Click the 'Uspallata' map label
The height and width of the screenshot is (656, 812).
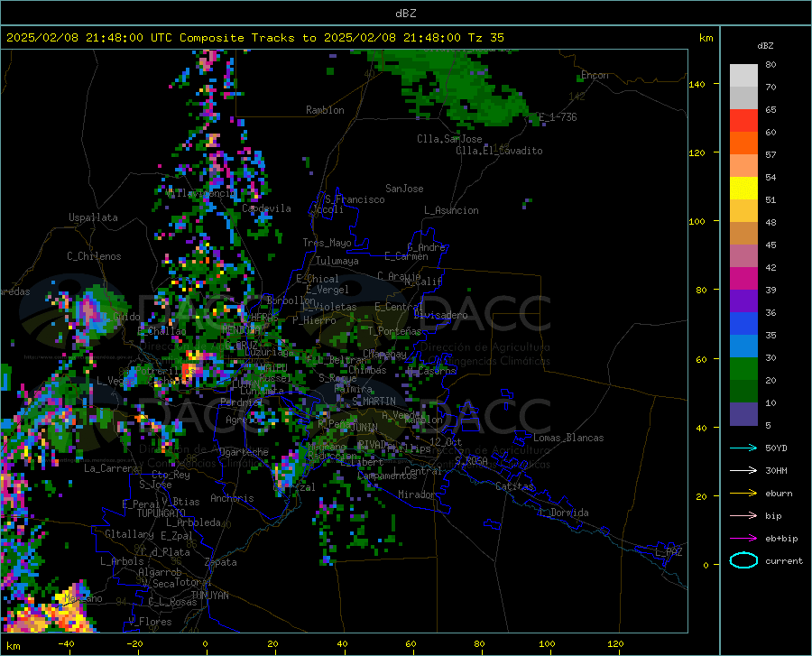pos(93,218)
